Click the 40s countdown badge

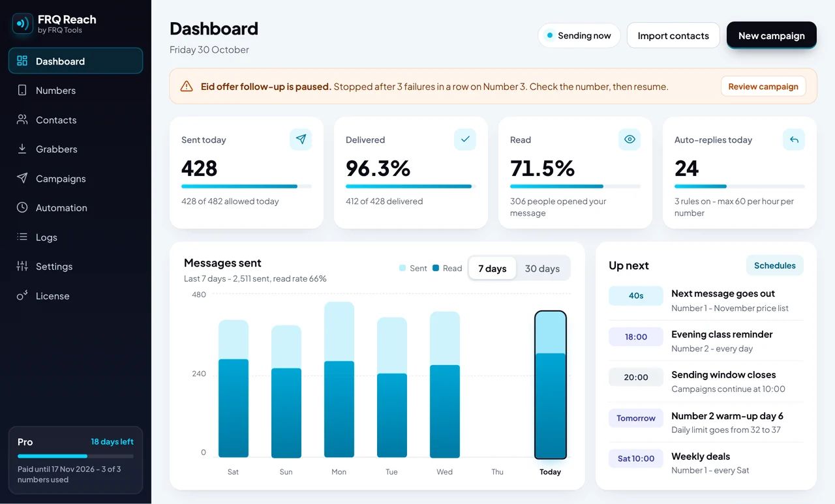(636, 296)
